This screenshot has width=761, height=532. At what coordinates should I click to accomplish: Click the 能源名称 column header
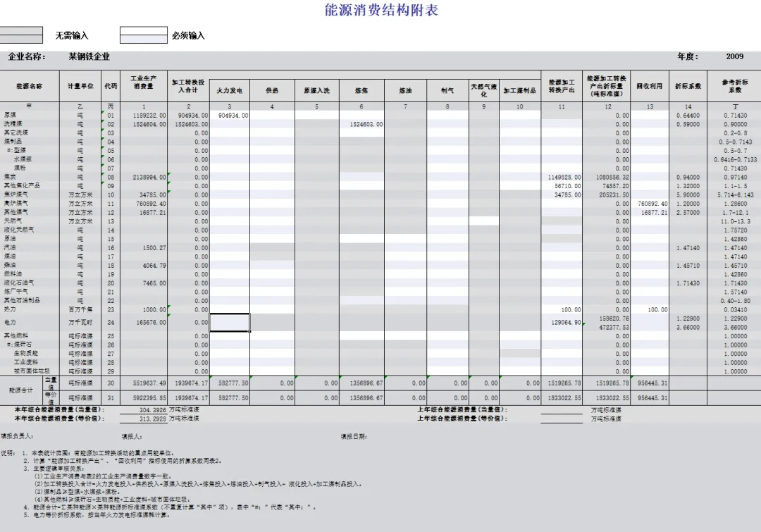(x=30, y=86)
